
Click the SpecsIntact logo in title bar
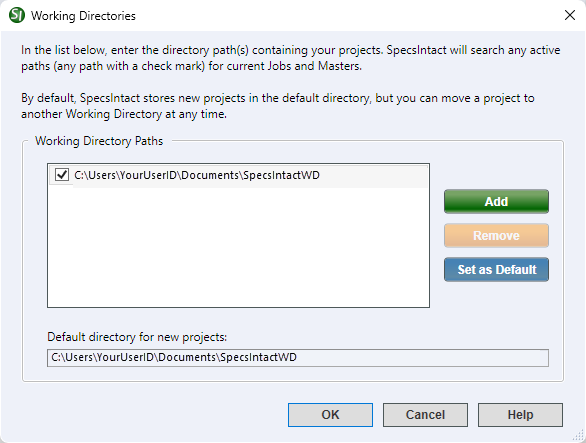(x=16, y=15)
